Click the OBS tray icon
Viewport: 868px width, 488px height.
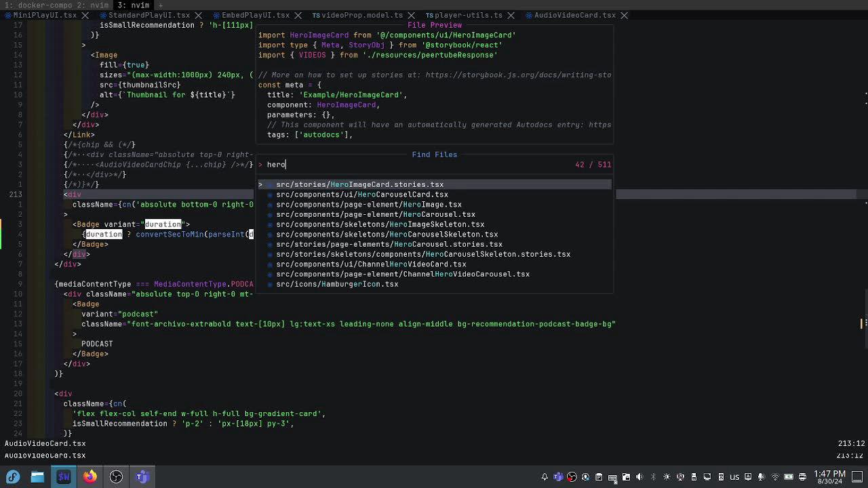pos(572,477)
